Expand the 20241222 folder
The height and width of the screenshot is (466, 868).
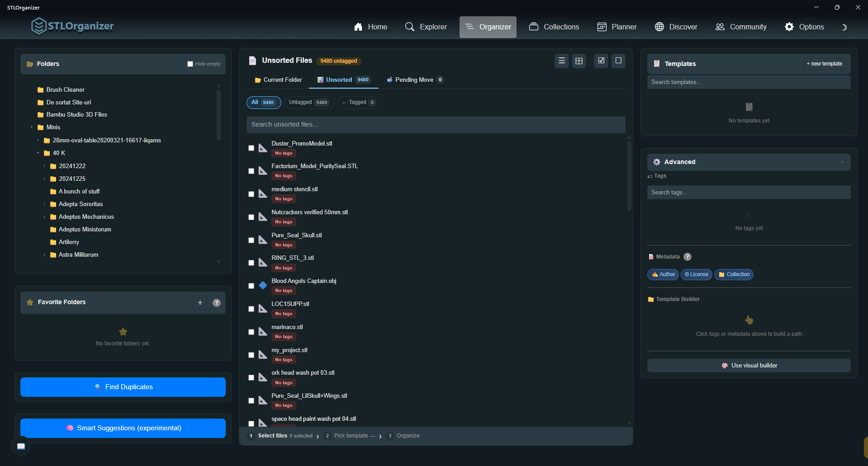click(x=44, y=166)
